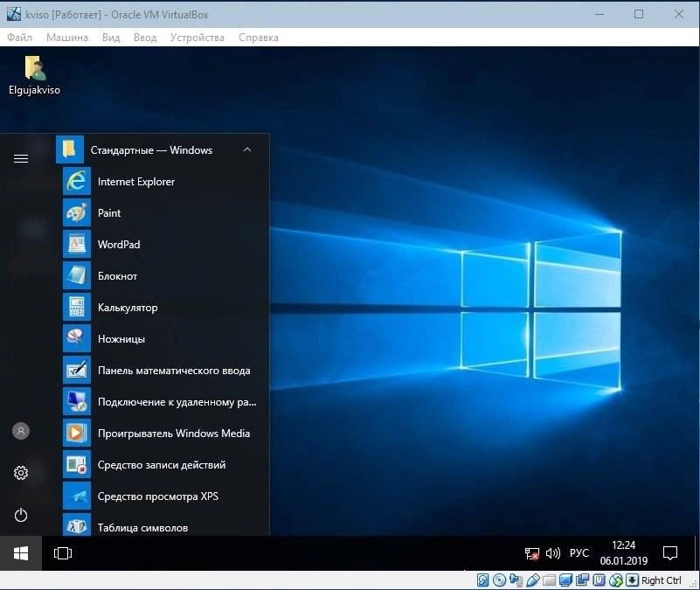The width and height of the screenshot is (700, 590).
Task: Open Средство просмотра XPS
Action: point(163,496)
